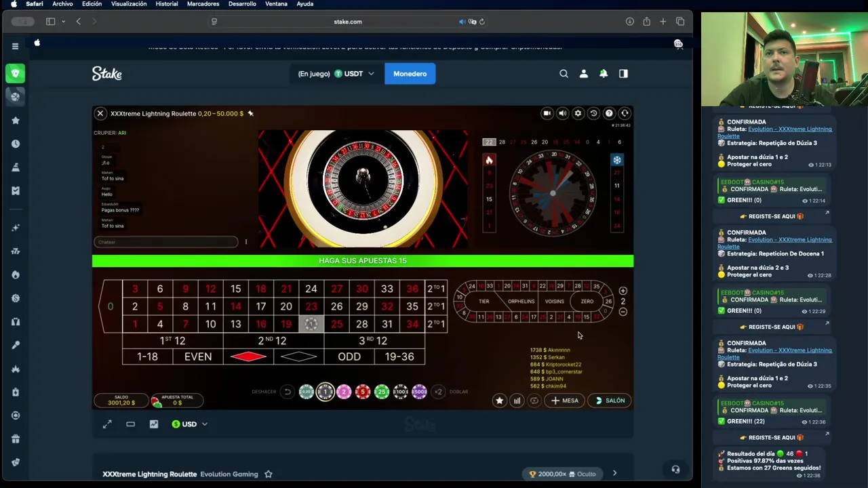Screen dimensions: 868x488
Task: Mute the game sound speaker icon
Action: click(x=562, y=113)
